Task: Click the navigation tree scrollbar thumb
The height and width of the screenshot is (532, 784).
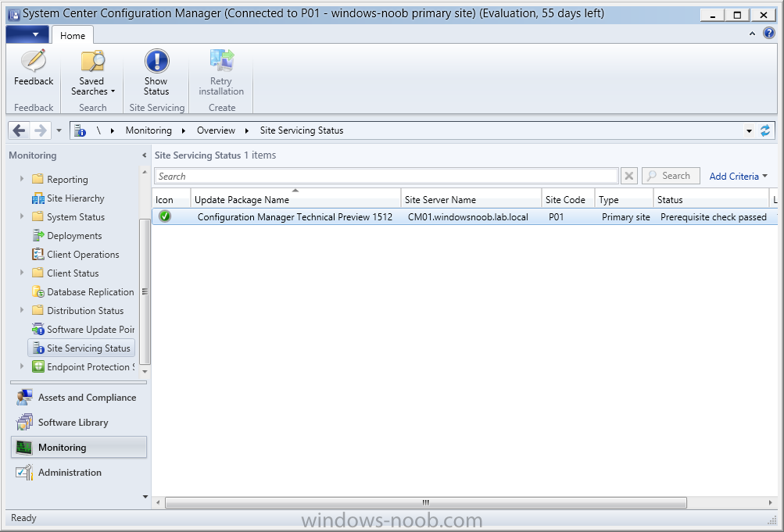Action: click(145, 291)
